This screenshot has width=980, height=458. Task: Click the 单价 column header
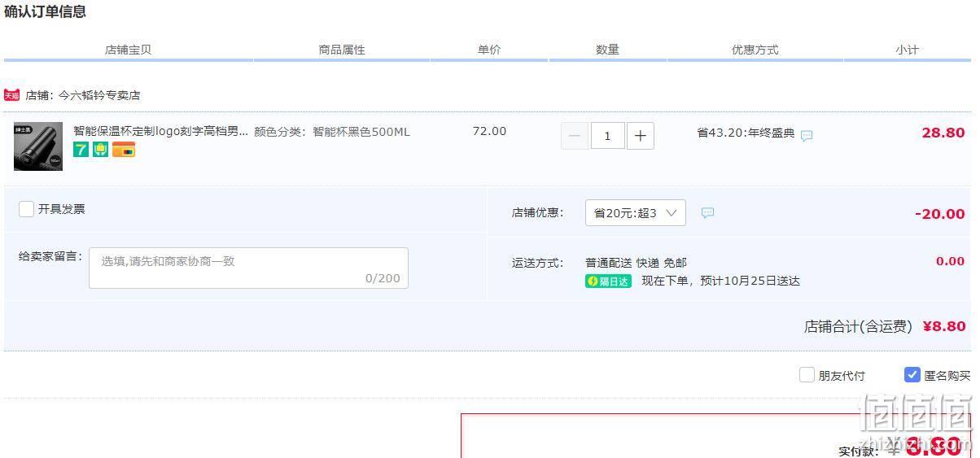coord(489,50)
